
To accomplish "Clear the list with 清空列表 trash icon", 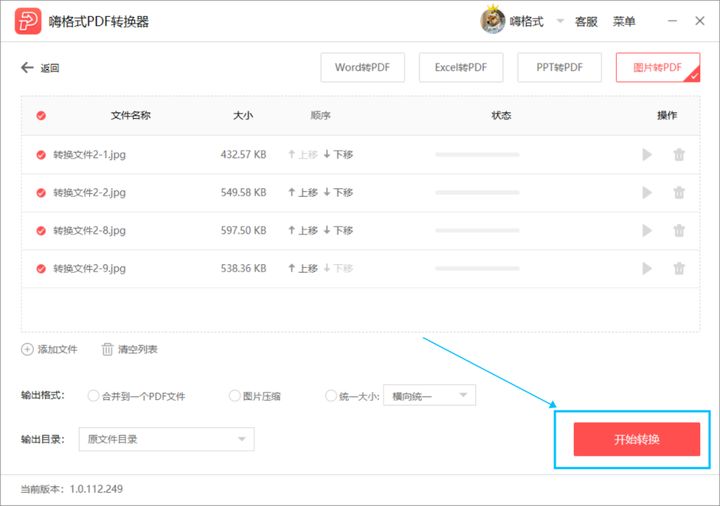I will [107, 349].
